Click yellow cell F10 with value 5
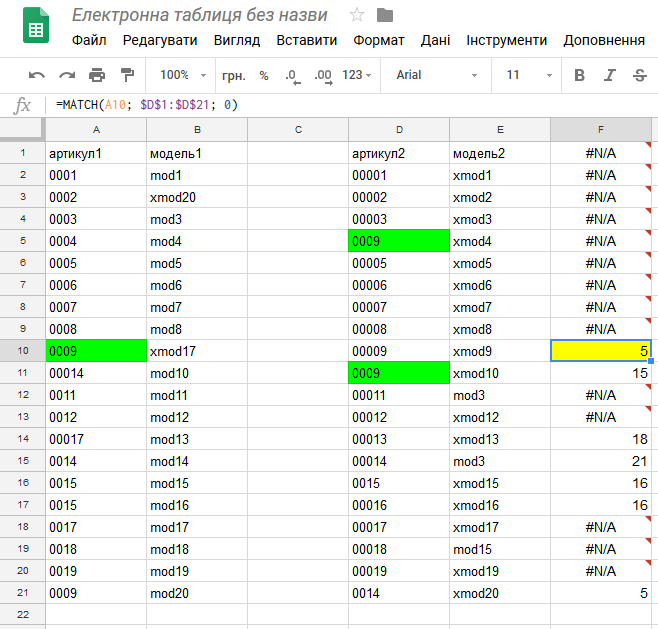 (601, 351)
